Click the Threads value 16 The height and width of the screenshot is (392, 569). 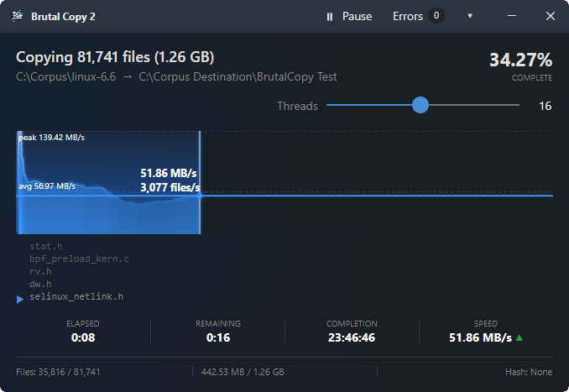pyautogui.click(x=545, y=106)
